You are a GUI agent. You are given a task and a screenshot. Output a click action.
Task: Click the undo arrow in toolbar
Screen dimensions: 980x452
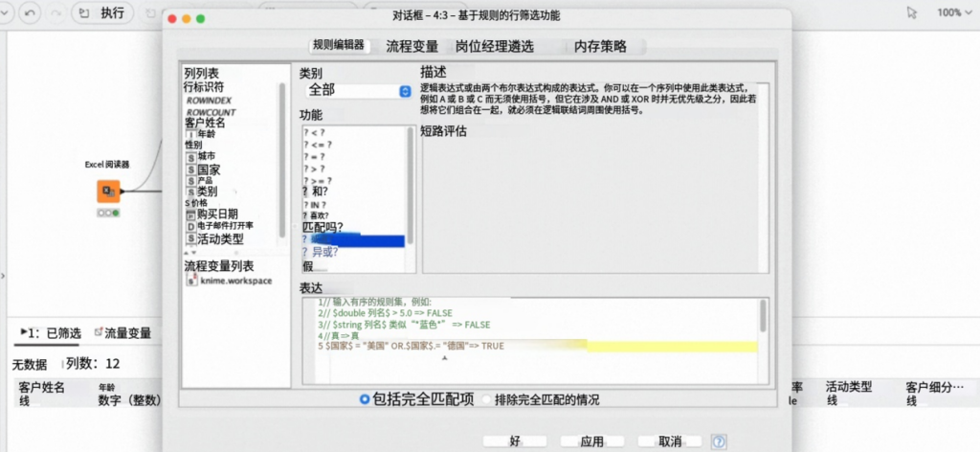[x=33, y=14]
